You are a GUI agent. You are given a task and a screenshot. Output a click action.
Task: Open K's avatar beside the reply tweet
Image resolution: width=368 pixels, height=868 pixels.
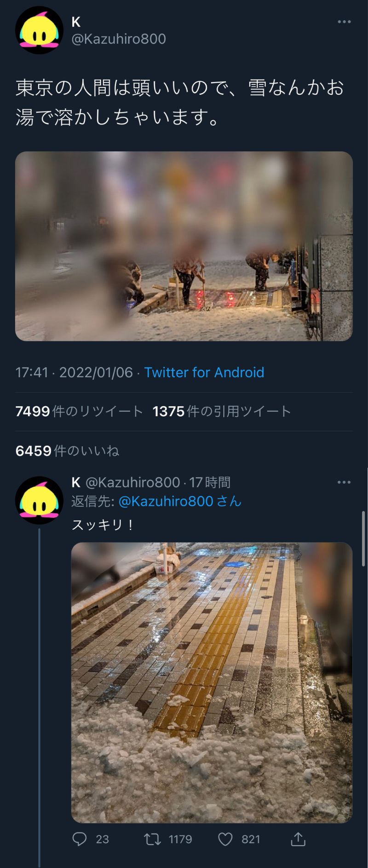(x=39, y=500)
